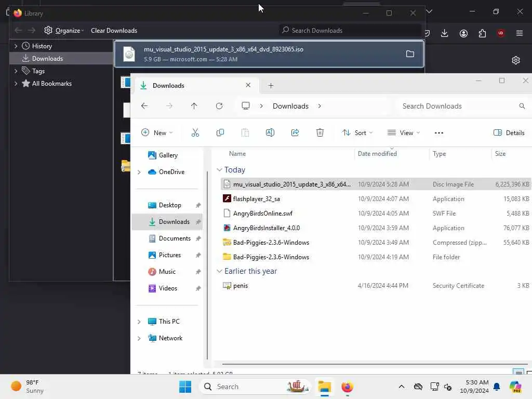Image resolution: width=532 pixels, height=399 pixels.
Task: Click the Delete trash icon in Explorer
Action: 320,132
